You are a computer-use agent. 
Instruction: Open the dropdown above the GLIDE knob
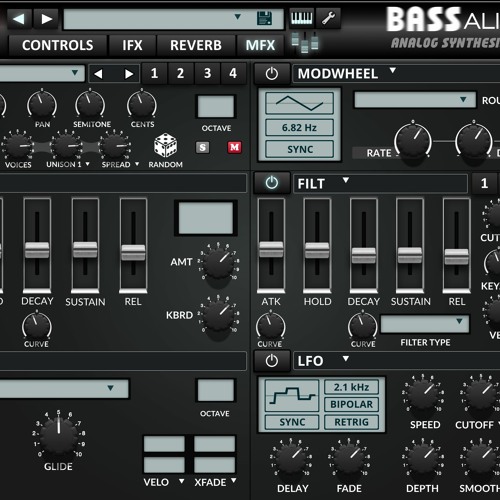(64, 388)
